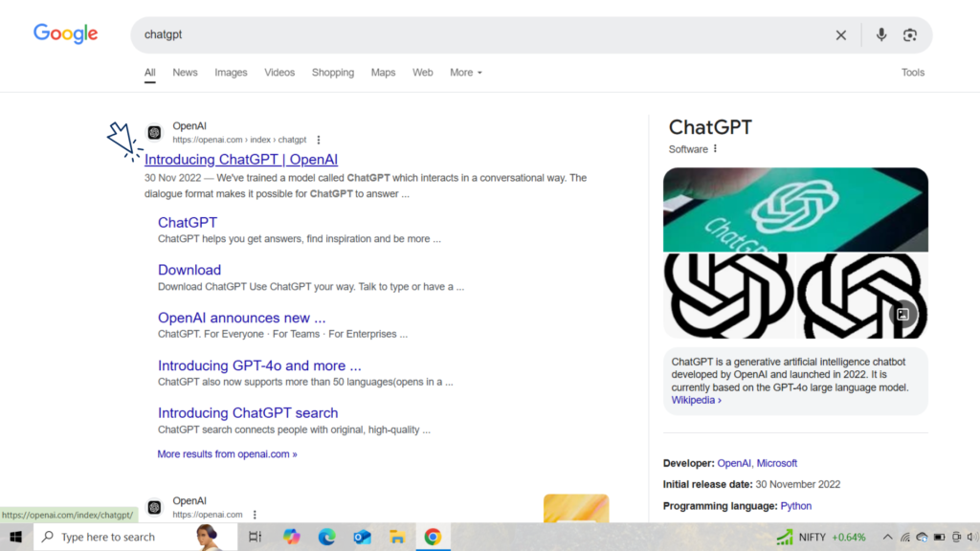Open the Tools search options
The image size is (980, 551).
click(912, 73)
